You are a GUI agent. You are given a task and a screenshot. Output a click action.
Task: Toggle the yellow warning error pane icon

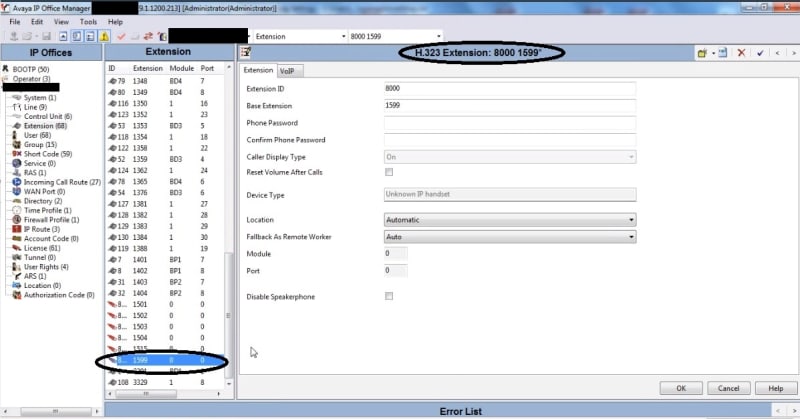[x=104, y=36]
